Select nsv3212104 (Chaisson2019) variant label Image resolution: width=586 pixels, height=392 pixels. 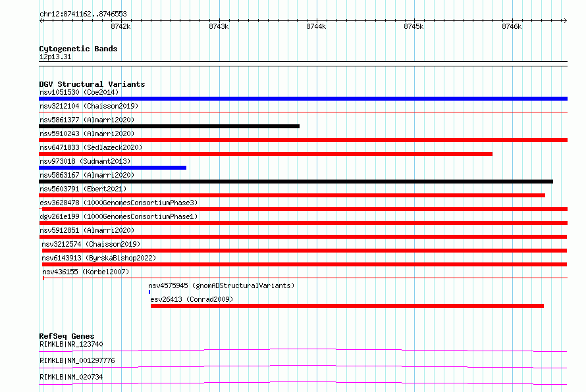[x=89, y=106]
